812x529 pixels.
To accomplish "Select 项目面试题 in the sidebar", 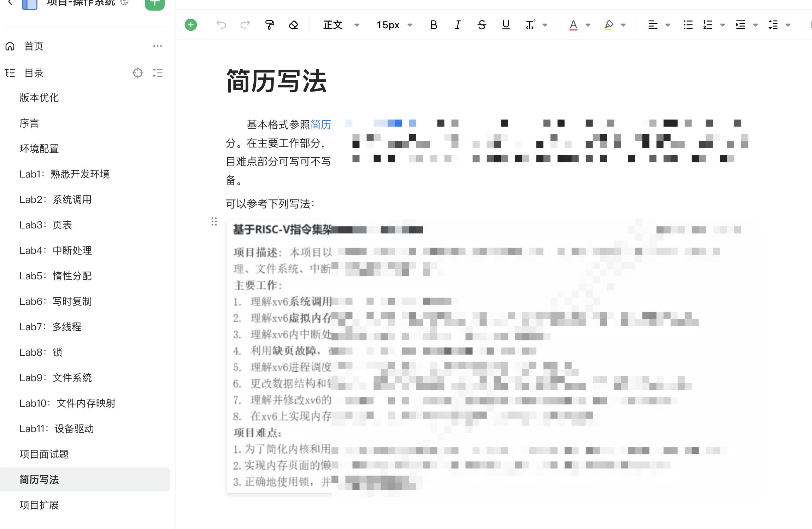I will 44,454.
